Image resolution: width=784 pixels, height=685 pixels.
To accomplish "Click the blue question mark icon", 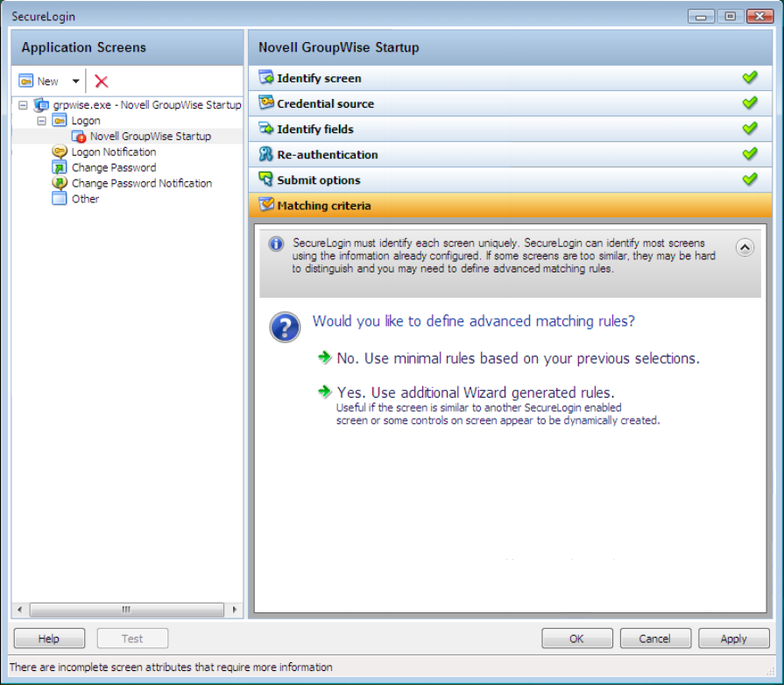I will 285,328.
